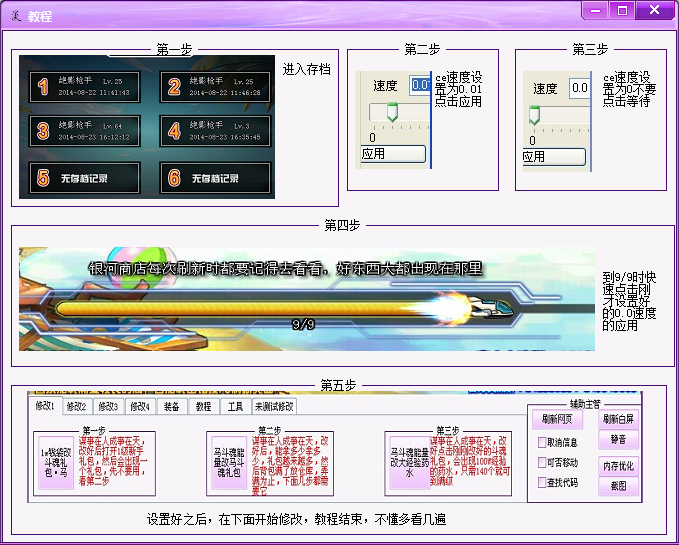
Task: Click speed slider handle in 第三步 panel
Action: click(x=534, y=115)
